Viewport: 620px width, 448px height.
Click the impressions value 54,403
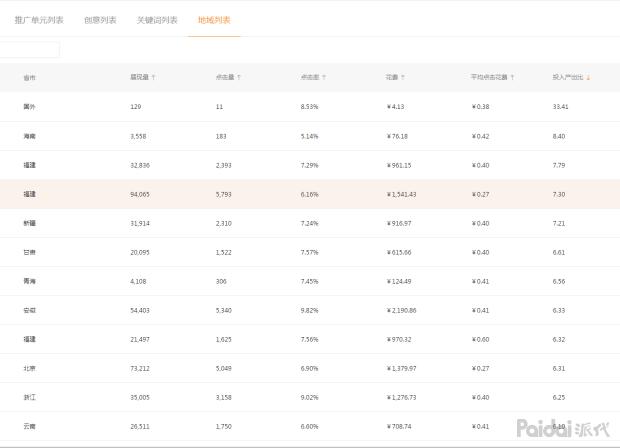pyautogui.click(x=140, y=310)
